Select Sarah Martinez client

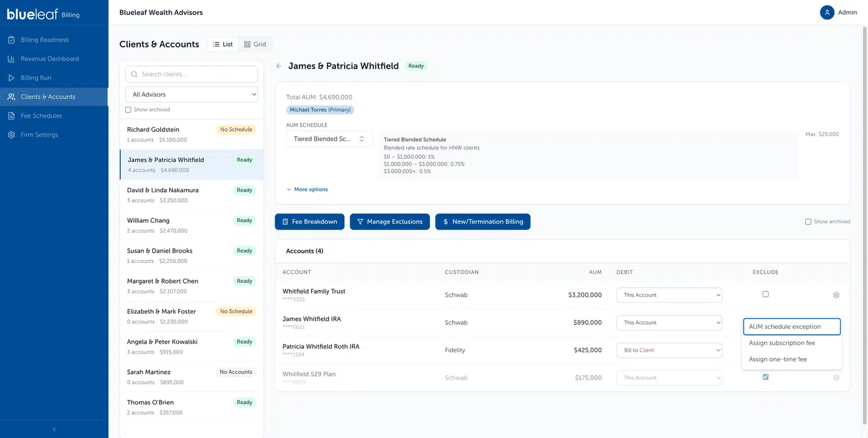pos(192,377)
